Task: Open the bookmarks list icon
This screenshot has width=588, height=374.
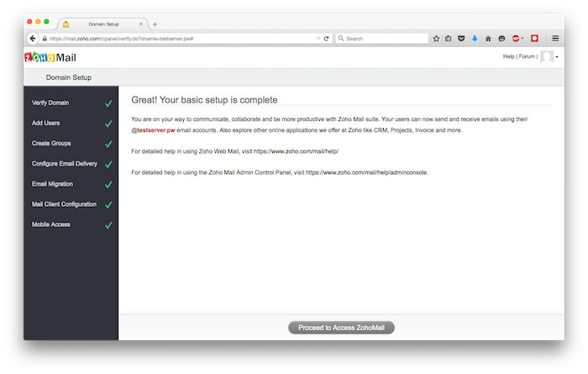Action: click(449, 39)
